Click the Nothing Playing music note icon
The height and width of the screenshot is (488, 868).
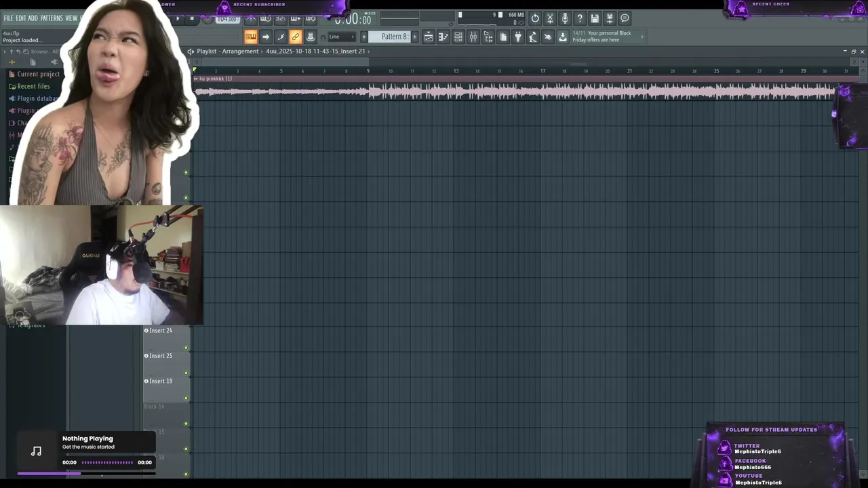coord(37,451)
